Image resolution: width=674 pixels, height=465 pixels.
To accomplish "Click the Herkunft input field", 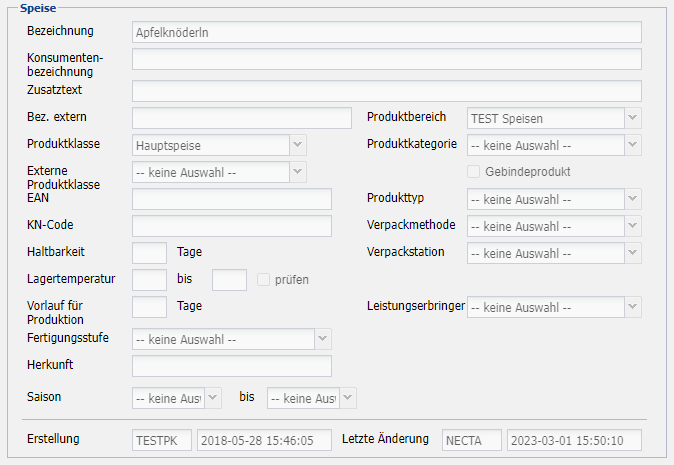I will pyautogui.click(x=231, y=366).
